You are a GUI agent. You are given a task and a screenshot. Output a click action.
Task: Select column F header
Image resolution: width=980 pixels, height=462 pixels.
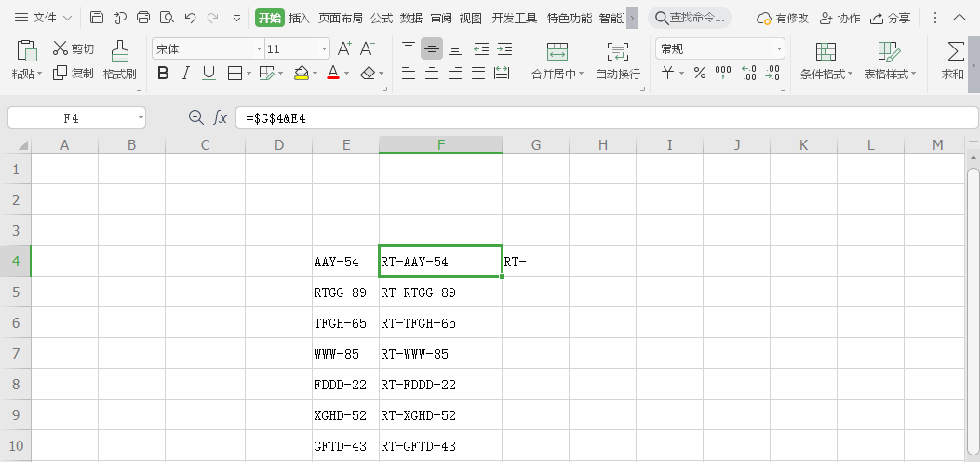440,145
